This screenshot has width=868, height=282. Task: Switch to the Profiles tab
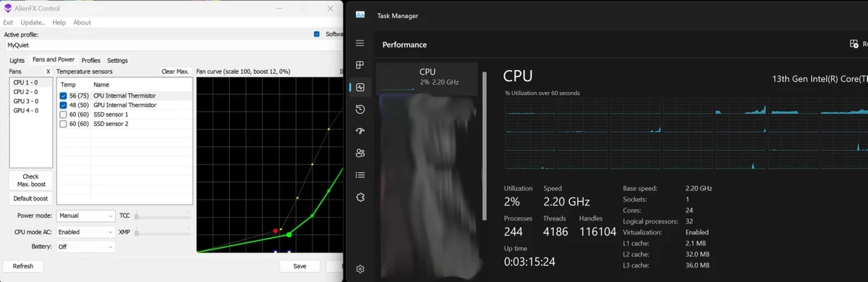coord(90,61)
